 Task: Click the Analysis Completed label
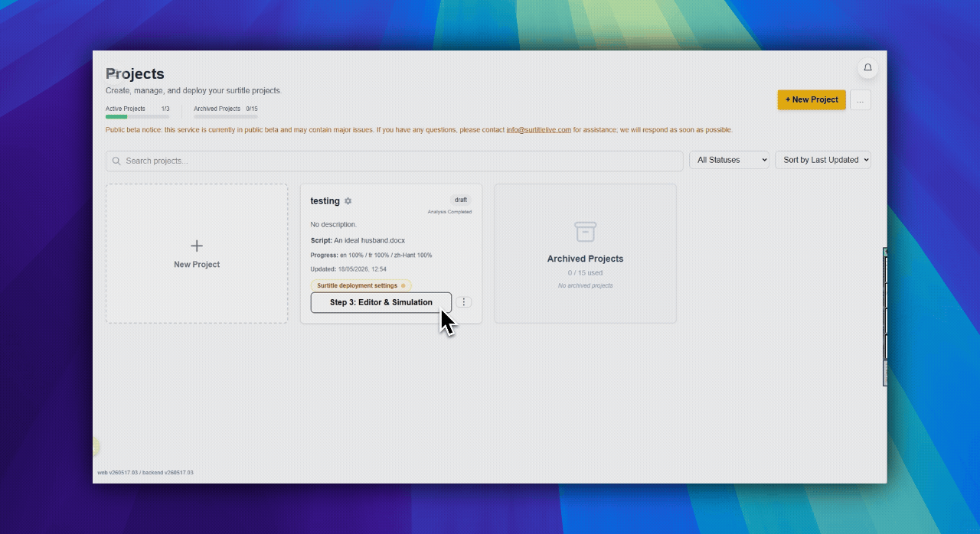pos(449,212)
